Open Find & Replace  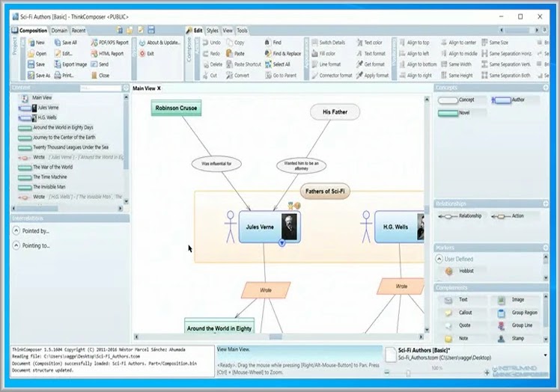(283, 54)
